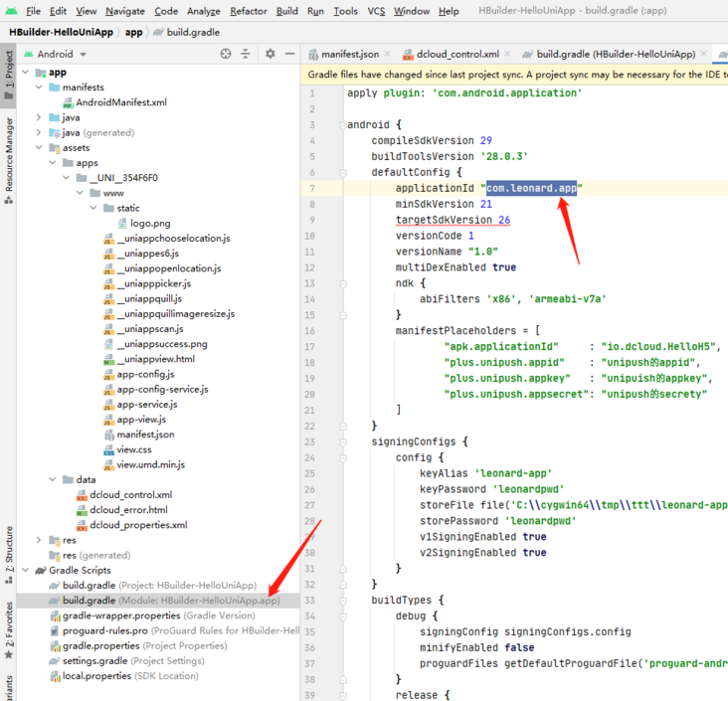Click the selected com.leonard.app text
728x701 pixels.
point(531,188)
